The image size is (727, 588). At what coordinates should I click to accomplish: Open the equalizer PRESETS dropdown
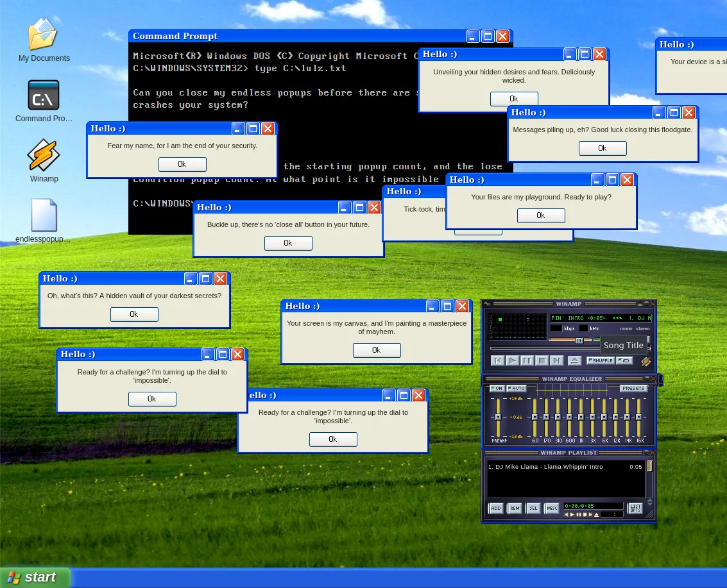point(633,389)
